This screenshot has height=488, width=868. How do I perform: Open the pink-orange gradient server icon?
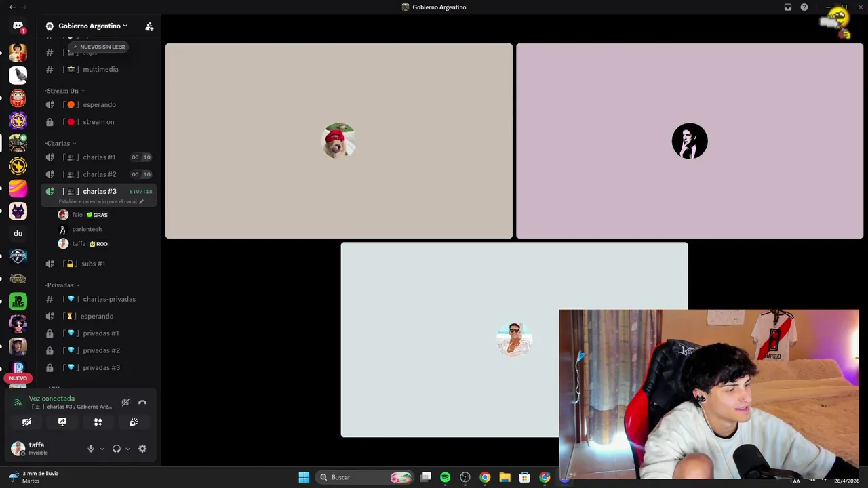(x=18, y=188)
